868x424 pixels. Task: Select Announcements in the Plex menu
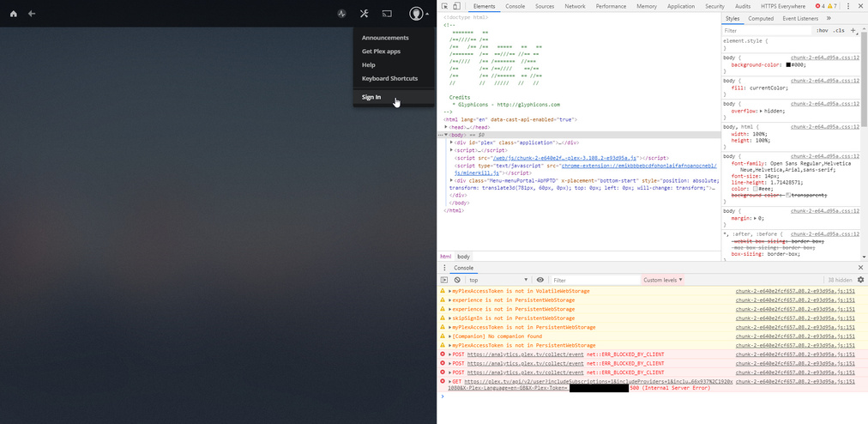[x=385, y=38]
